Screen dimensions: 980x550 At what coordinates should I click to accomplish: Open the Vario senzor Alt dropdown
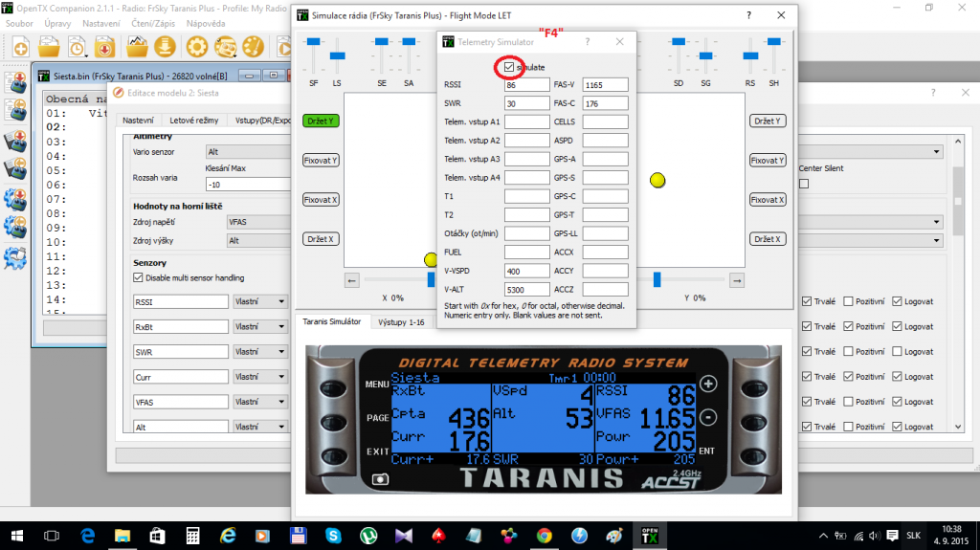[x=247, y=151]
